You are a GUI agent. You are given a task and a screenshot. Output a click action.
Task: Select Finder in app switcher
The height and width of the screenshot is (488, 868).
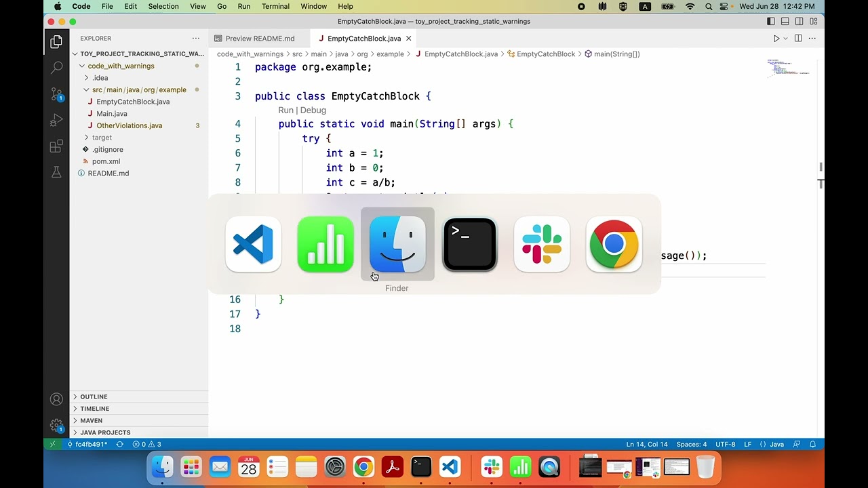[397, 244]
